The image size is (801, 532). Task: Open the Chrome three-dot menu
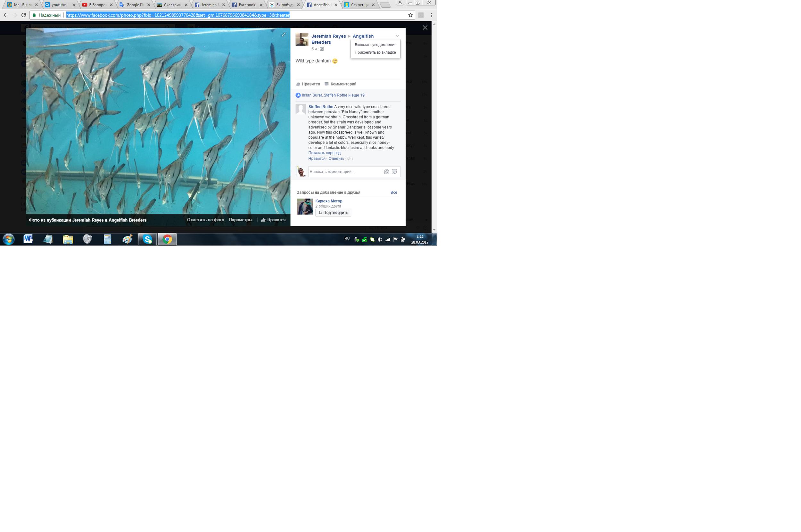[431, 15]
